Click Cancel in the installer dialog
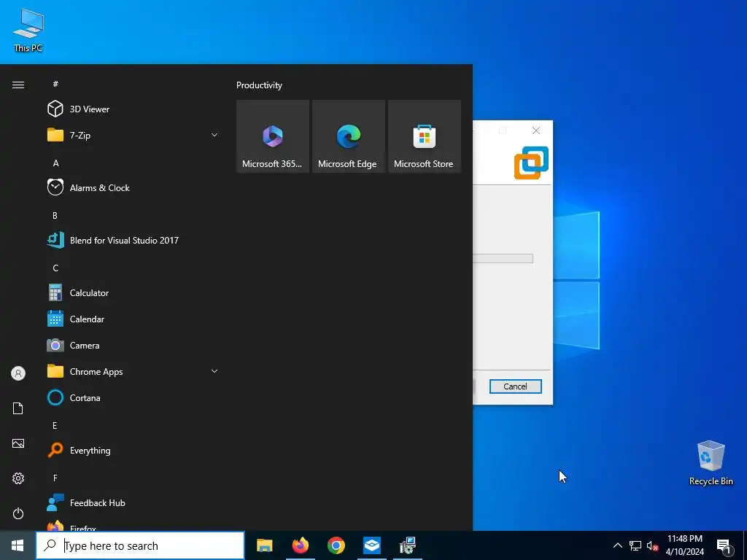Screen dimensions: 747x560 click(x=516, y=386)
